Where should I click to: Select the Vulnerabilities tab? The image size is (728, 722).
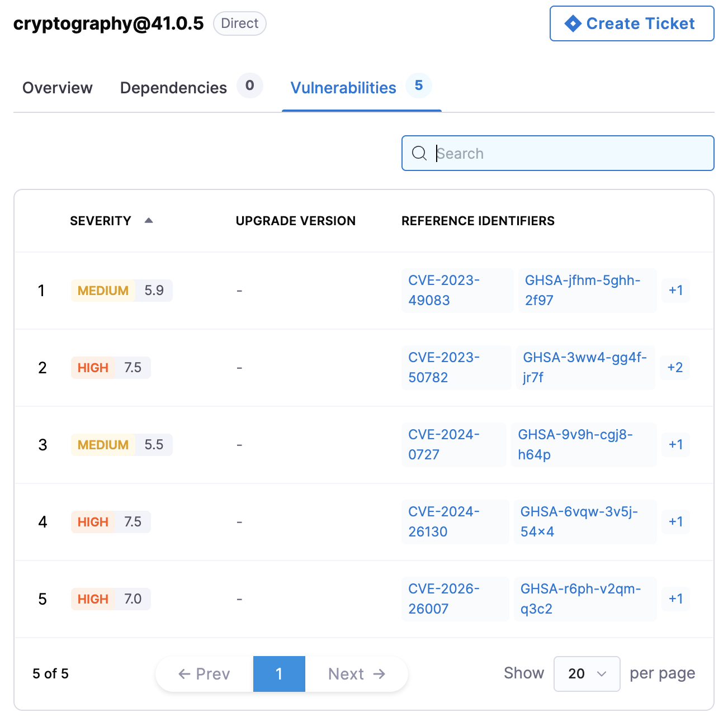[343, 88]
